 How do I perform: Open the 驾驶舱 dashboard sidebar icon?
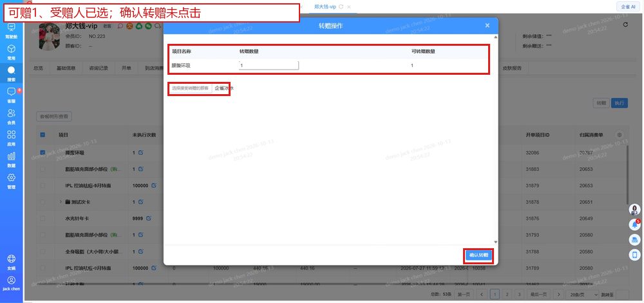point(12,28)
